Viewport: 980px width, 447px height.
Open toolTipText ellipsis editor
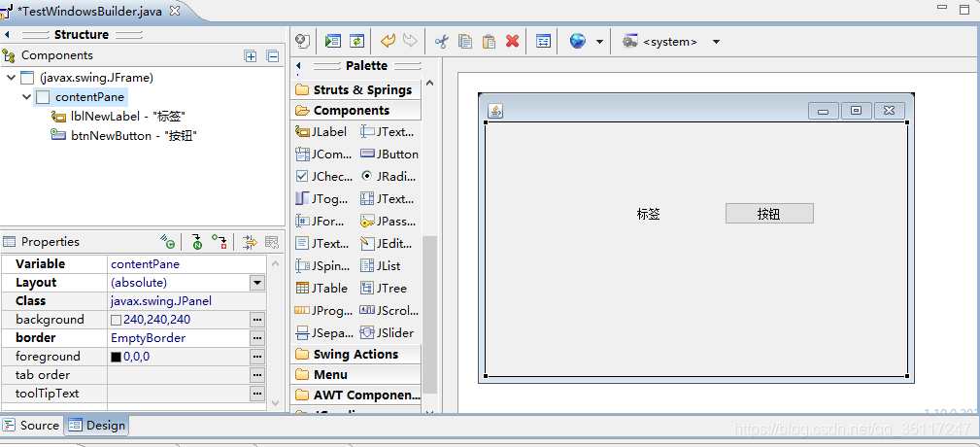[x=257, y=394]
